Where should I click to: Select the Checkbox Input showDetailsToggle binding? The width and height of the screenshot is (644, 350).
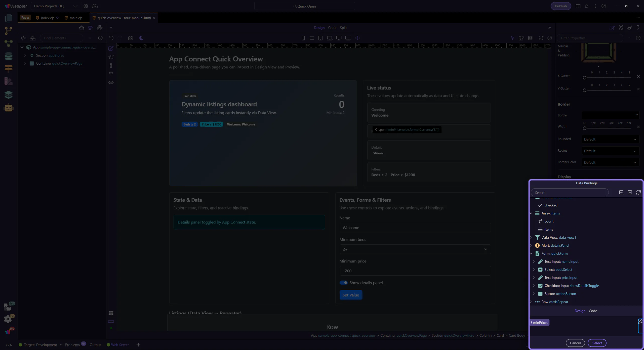pyautogui.click(x=571, y=286)
